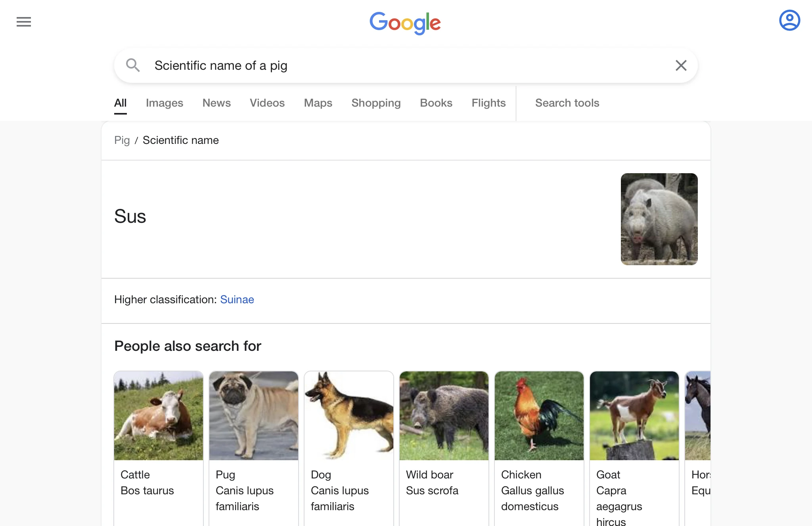This screenshot has width=812, height=526.
Task: Open the account profile icon
Action: click(x=789, y=20)
